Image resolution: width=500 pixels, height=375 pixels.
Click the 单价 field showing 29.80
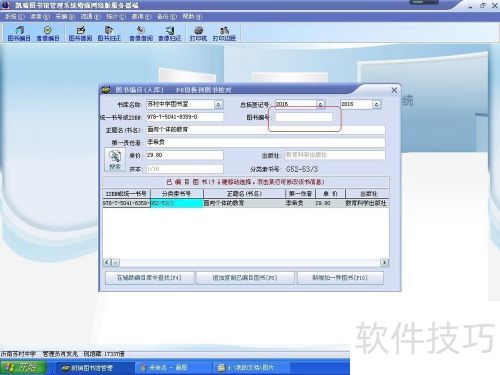pyautogui.click(x=185, y=155)
